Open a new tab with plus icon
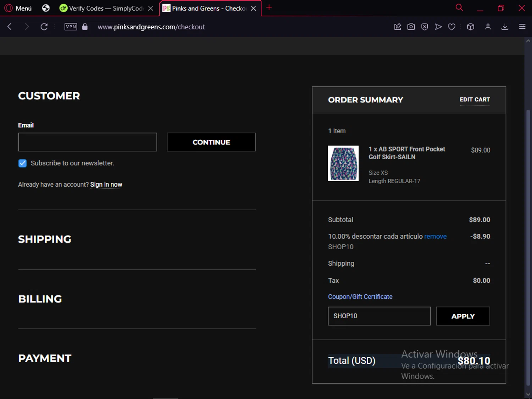Image resolution: width=532 pixels, height=399 pixels. pyautogui.click(x=269, y=7)
